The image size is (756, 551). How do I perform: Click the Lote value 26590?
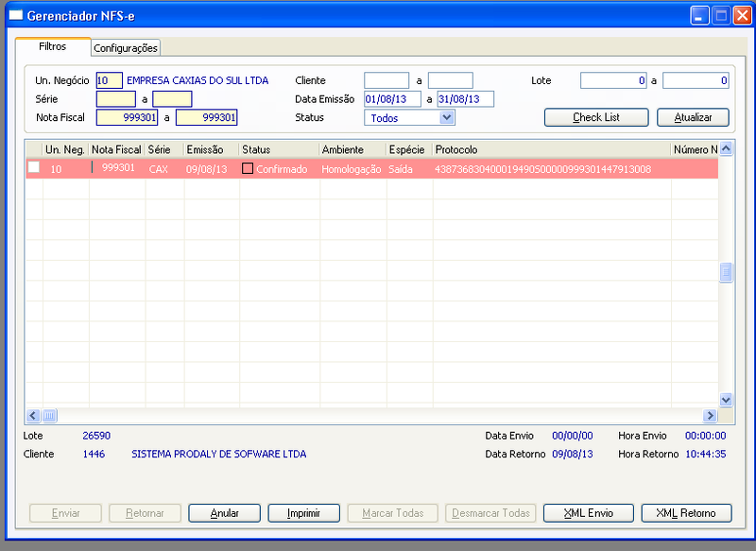(x=96, y=436)
